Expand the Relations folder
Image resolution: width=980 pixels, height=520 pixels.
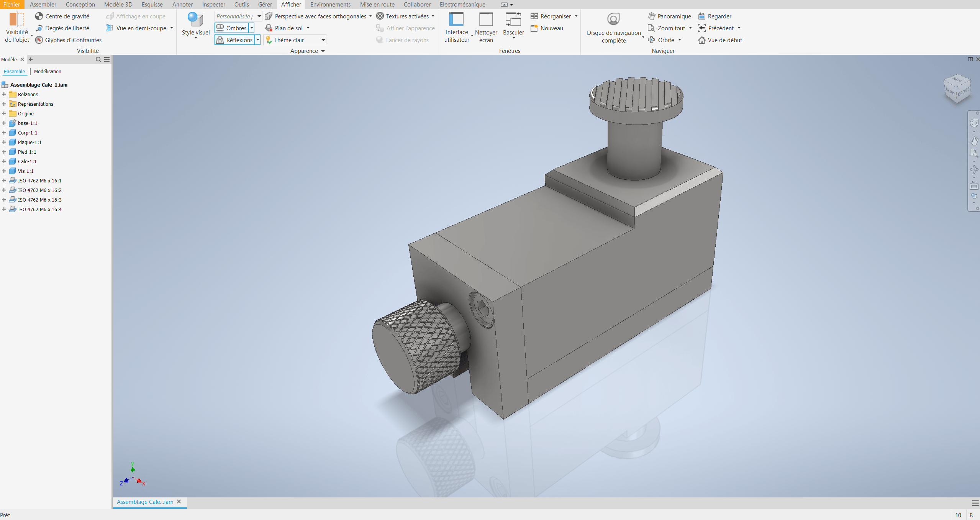4,94
